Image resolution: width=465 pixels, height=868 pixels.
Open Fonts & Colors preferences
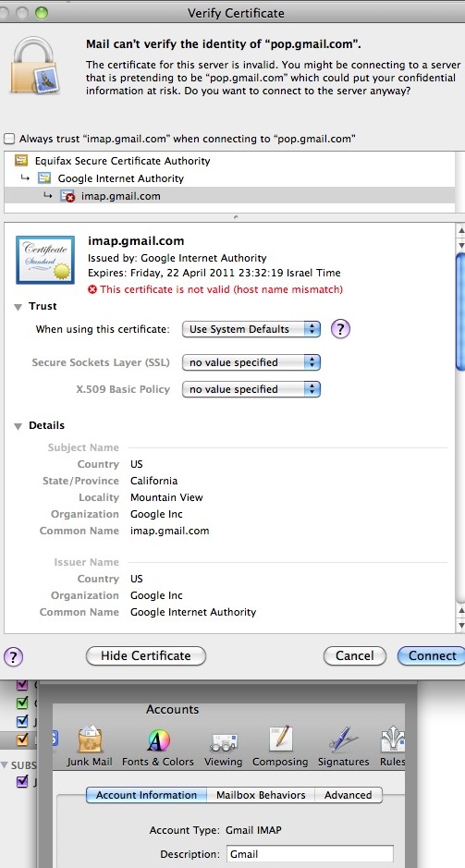pos(158,747)
